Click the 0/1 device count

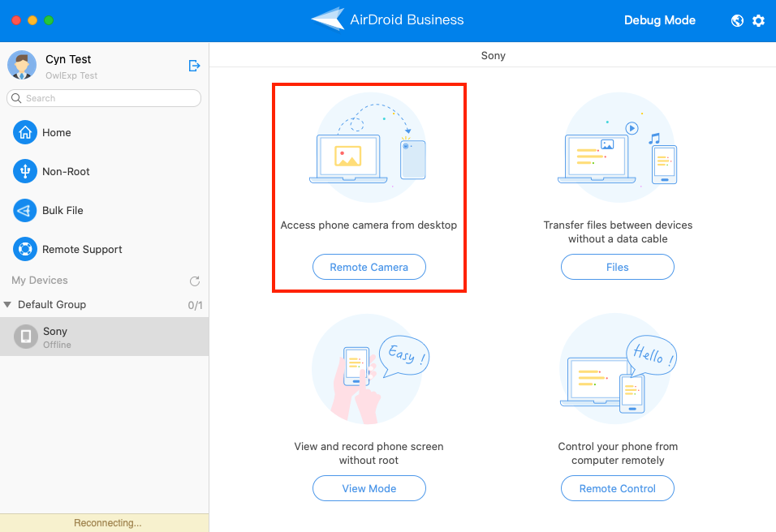[x=195, y=305]
